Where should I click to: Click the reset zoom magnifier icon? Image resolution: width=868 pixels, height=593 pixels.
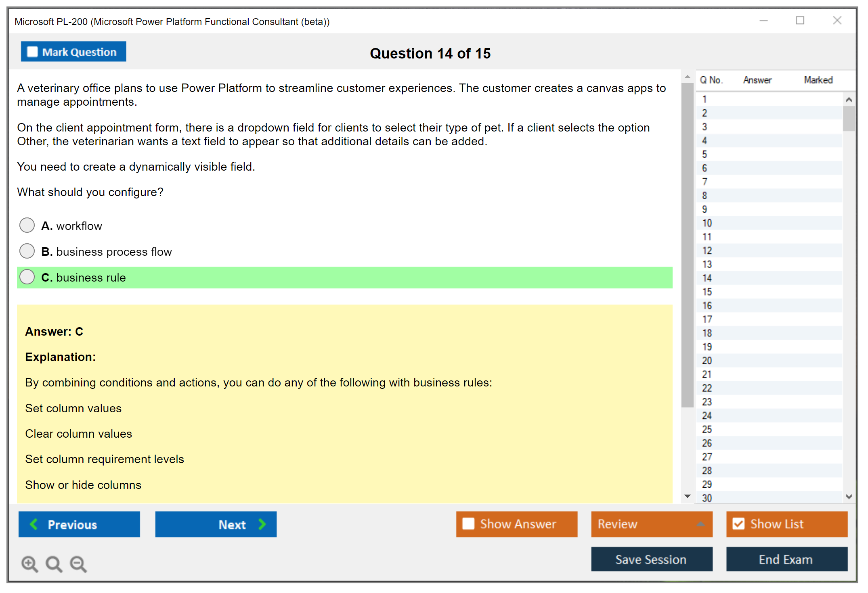54,564
